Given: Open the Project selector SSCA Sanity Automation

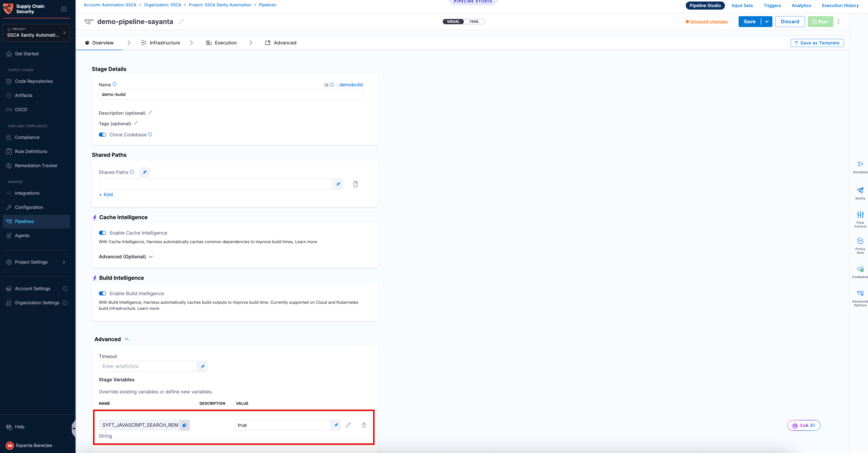Looking at the screenshot, I should click(36, 33).
